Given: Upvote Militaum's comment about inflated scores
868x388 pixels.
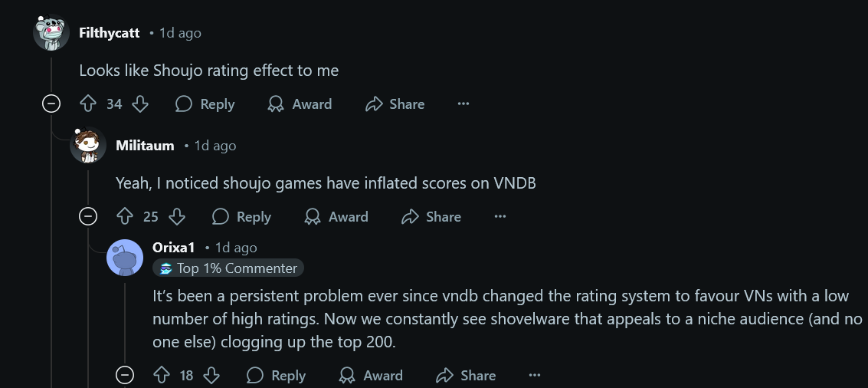Looking at the screenshot, I should 125,217.
